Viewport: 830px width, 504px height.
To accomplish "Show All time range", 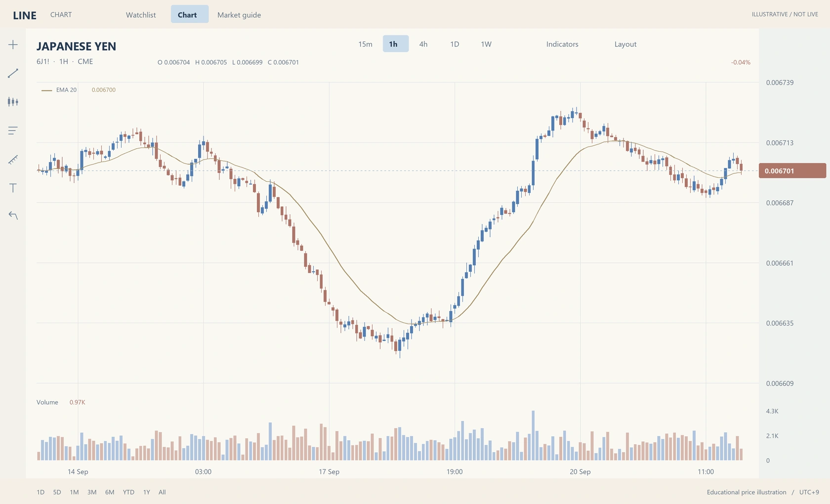I will click(x=162, y=492).
